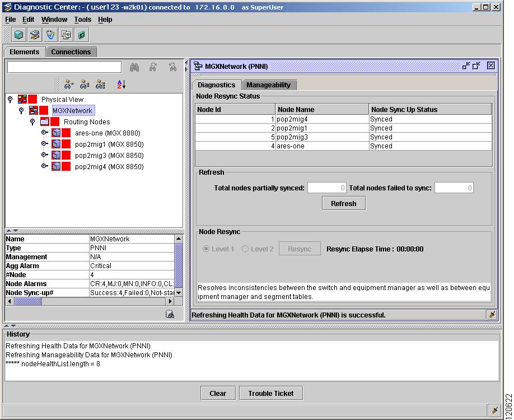Expand the pop2mig3 (MGX 8850) node
Image resolution: width=514 pixels, height=420 pixels.
45,155
